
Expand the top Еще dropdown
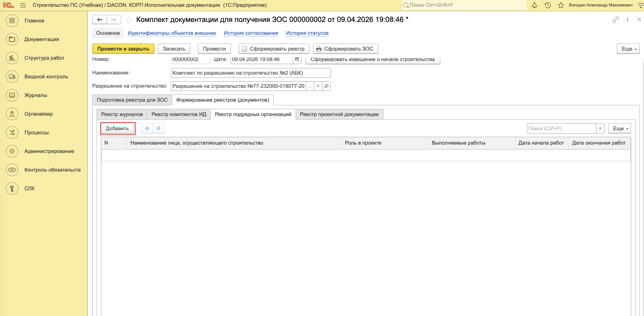tap(628, 49)
